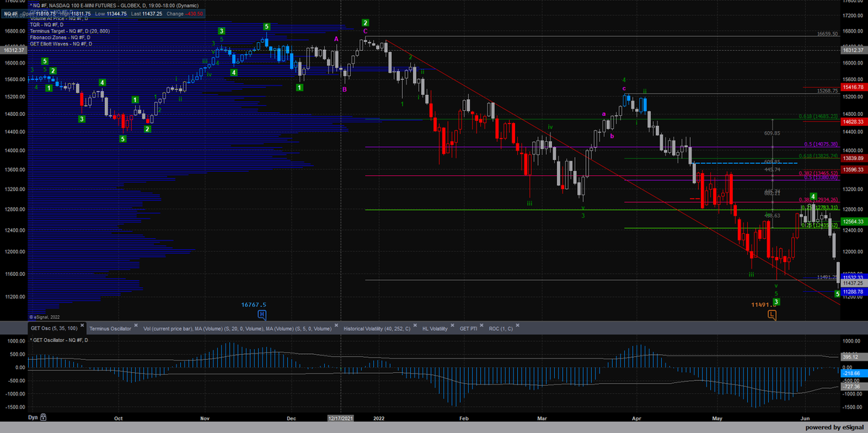Click the 12564.33 price axis label
The width and height of the screenshot is (868, 433).
[854, 222]
